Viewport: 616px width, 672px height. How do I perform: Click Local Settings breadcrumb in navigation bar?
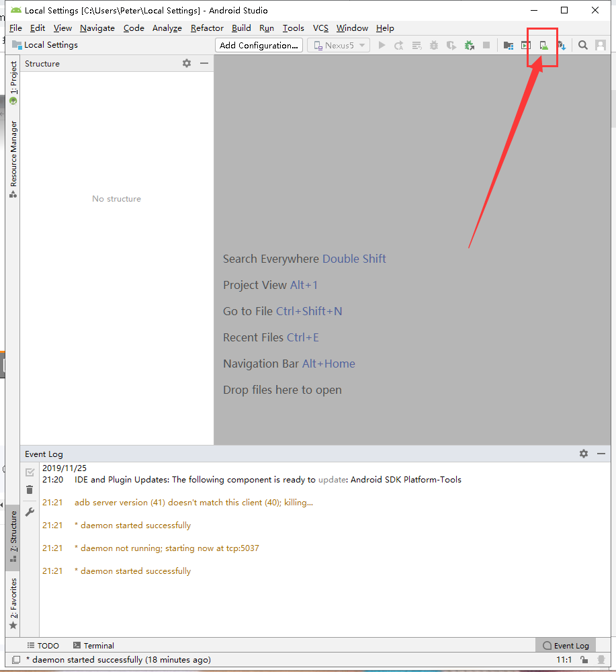pyautogui.click(x=45, y=45)
